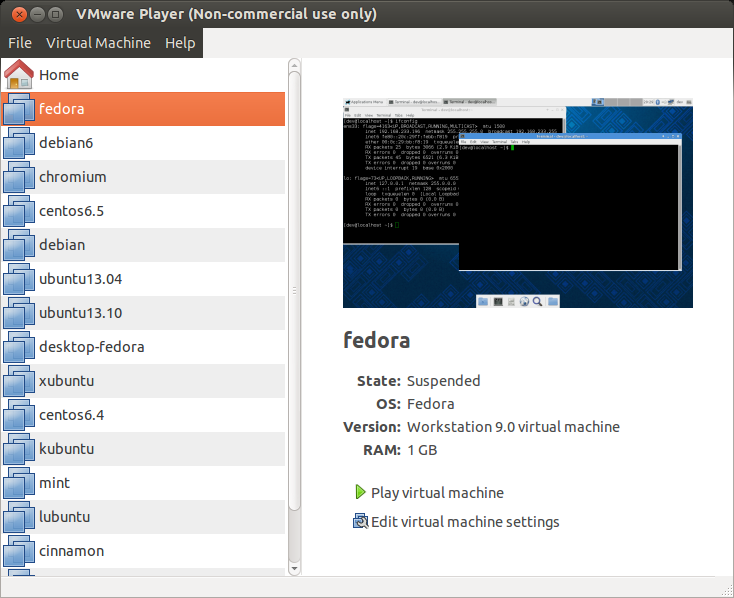
Task: Click the OS value Fedora
Action: 430,404
